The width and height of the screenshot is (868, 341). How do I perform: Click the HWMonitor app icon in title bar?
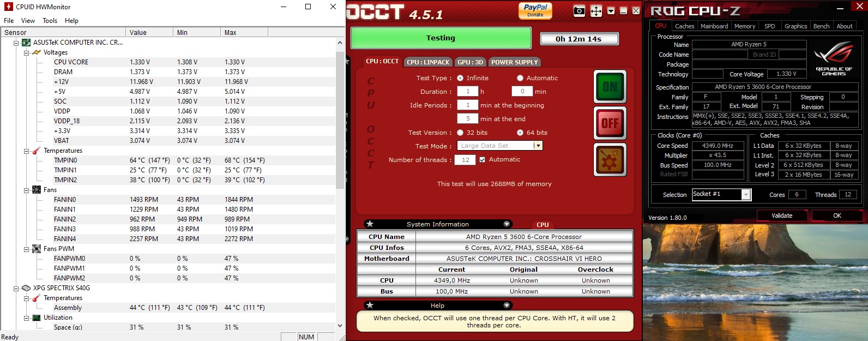(8, 7)
